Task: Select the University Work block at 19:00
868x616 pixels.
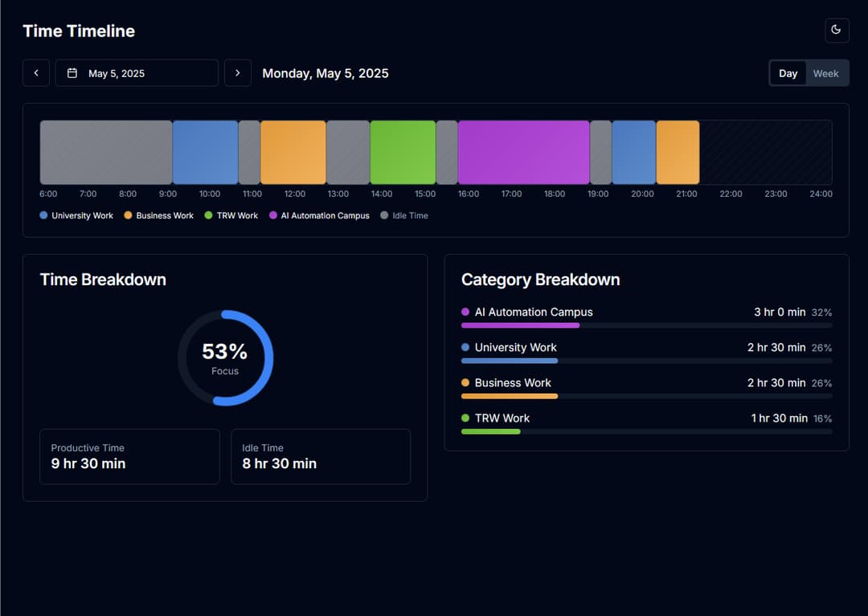Action: click(634, 152)
